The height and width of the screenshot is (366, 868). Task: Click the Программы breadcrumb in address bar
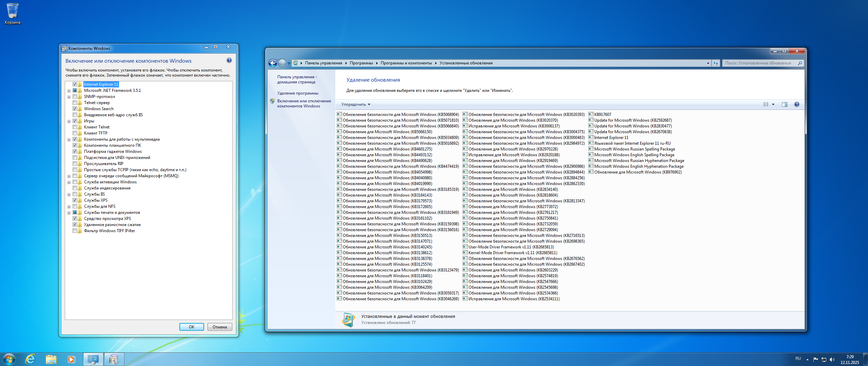361,63
